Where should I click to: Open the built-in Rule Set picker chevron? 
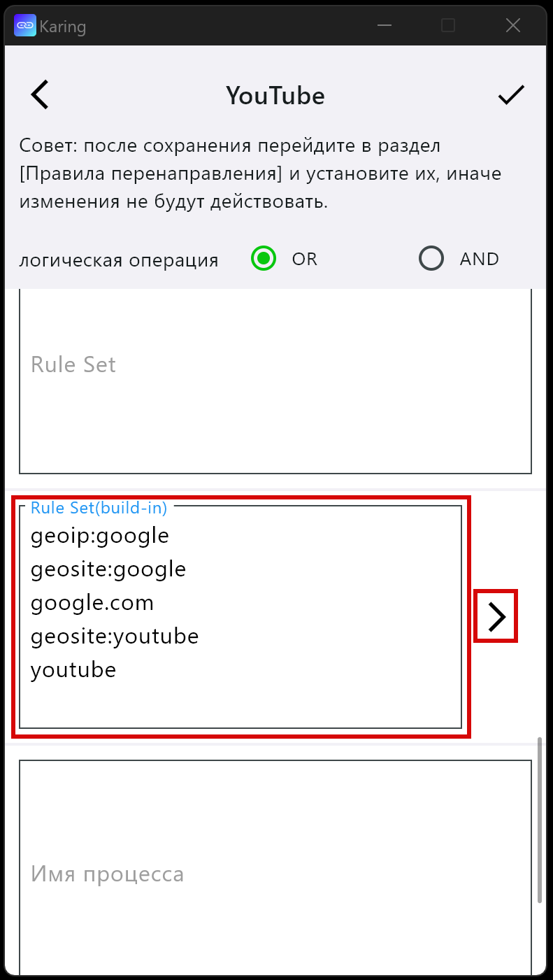coord(496,616)
